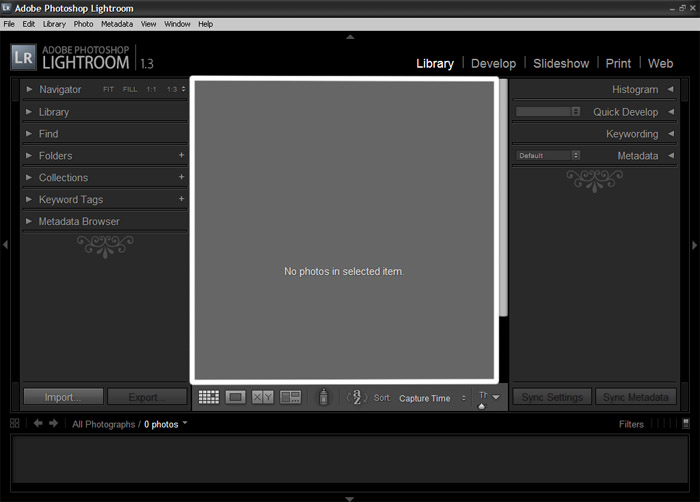Add a new collection with plus icon
The width and height of the screenshot is (700, 502).
point(181,177)
